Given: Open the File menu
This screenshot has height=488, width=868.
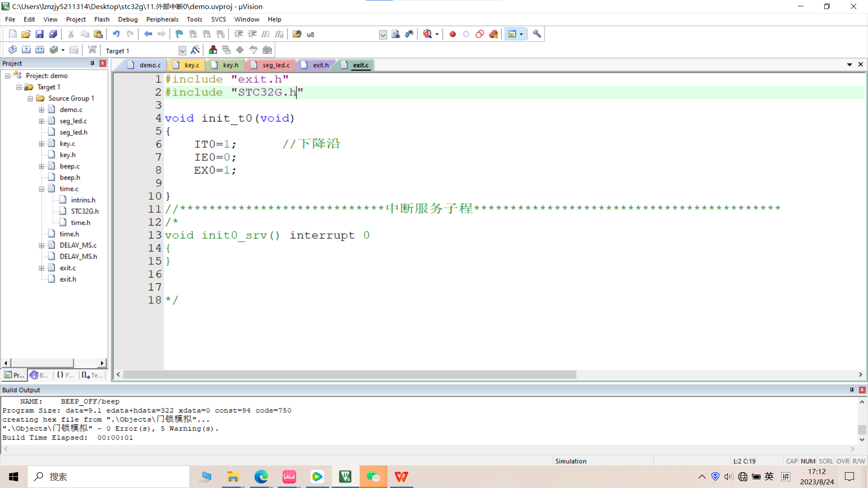Looking at the screenshot, I should 10,19.
